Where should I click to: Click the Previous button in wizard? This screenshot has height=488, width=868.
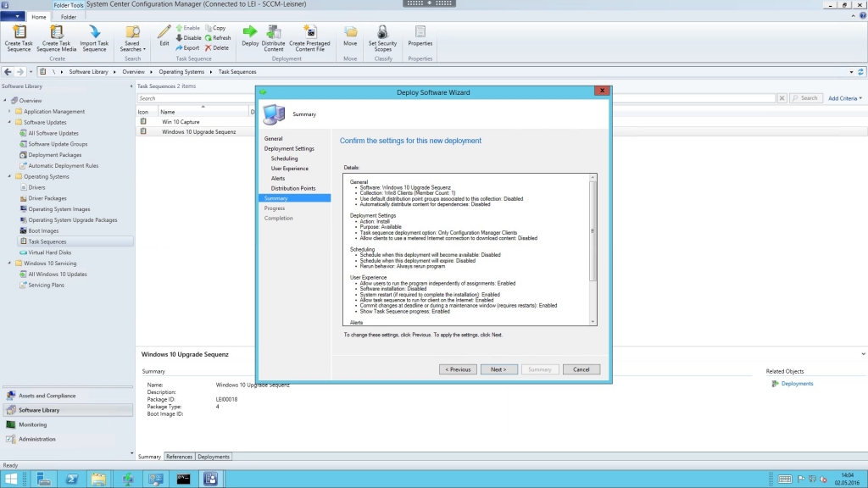click(458, 369)
